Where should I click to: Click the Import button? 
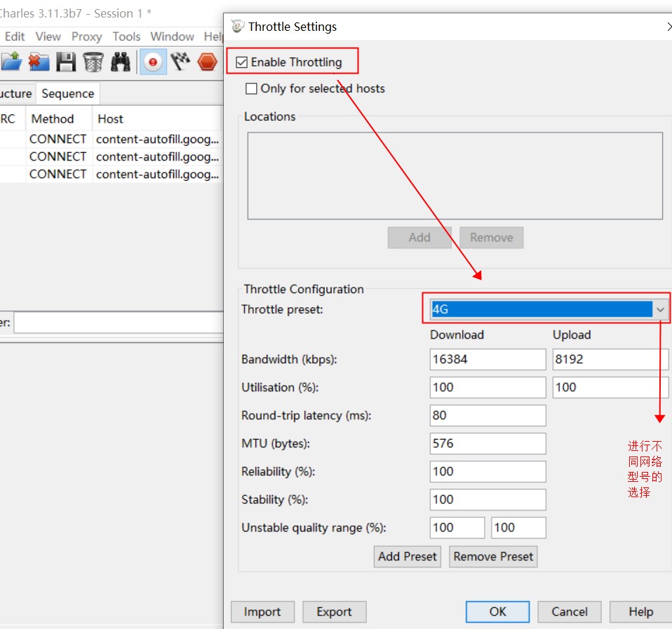click(x=262, y=612)
